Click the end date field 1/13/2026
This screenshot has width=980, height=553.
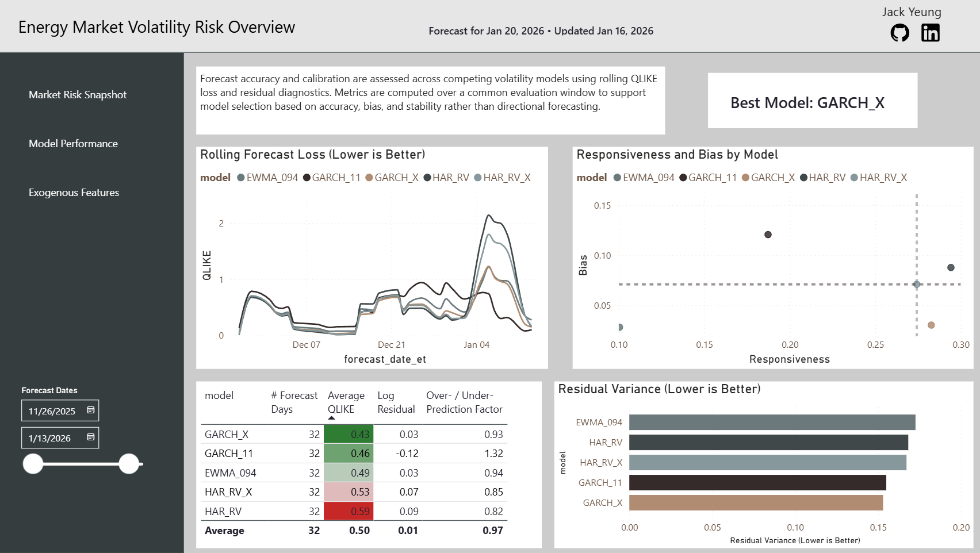(x=60, y=437)
